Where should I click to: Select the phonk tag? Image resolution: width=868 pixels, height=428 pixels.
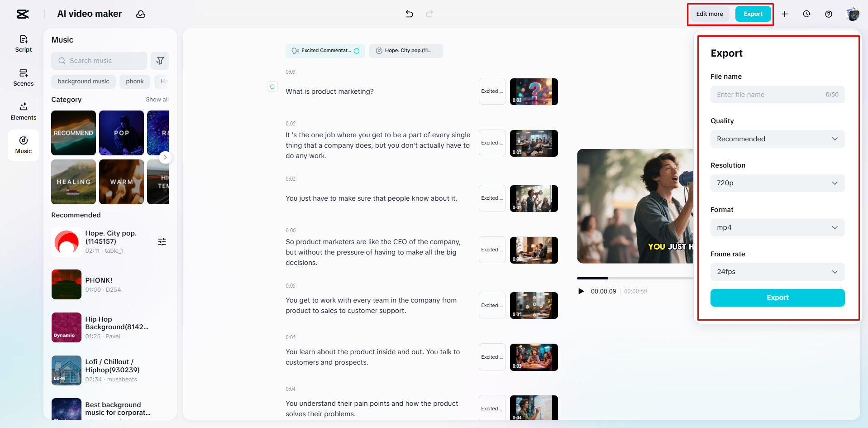[x=135, y=82]
